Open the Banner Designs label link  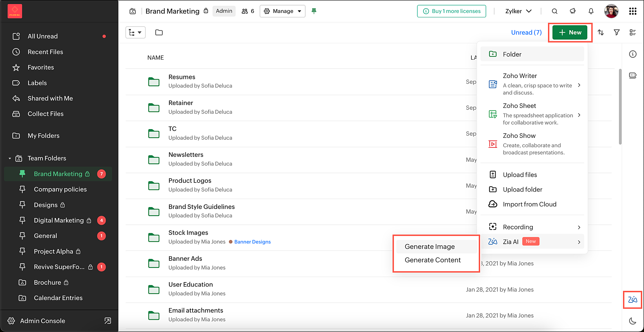(x=252, y=242)
